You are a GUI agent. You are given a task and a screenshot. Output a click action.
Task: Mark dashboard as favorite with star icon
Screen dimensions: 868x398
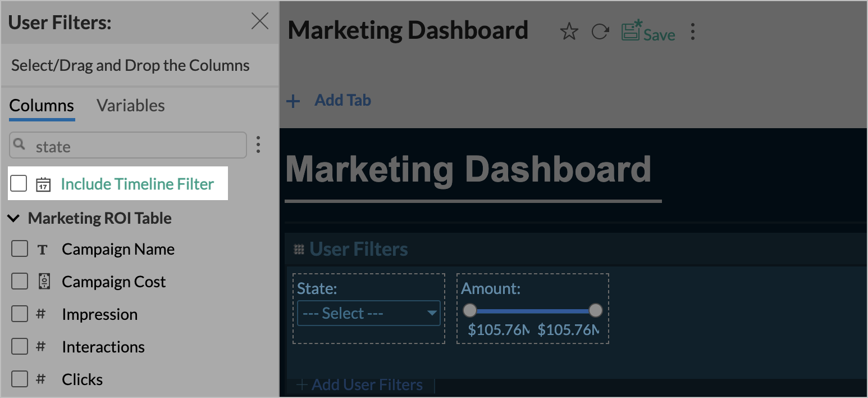[x=569, y=32]
